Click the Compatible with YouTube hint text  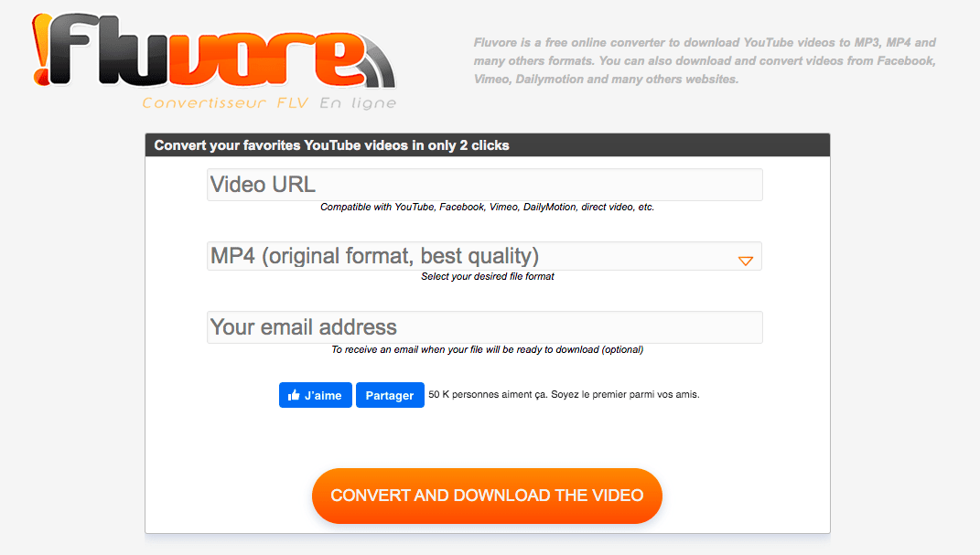click(x=487, y=208)
